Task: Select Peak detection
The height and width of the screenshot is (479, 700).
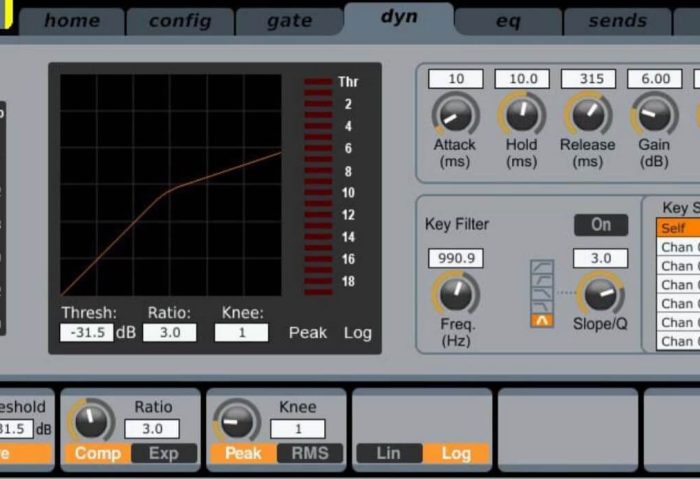Action: tap(243, 453)
